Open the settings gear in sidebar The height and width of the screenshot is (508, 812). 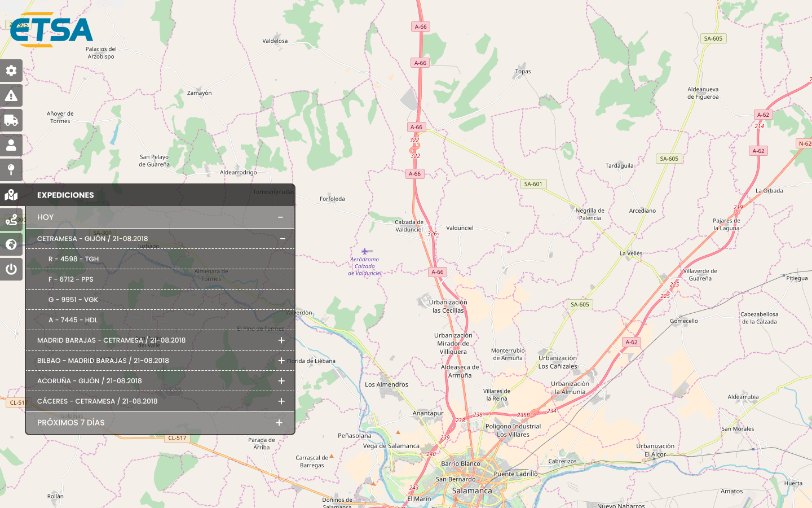point(11,71)
